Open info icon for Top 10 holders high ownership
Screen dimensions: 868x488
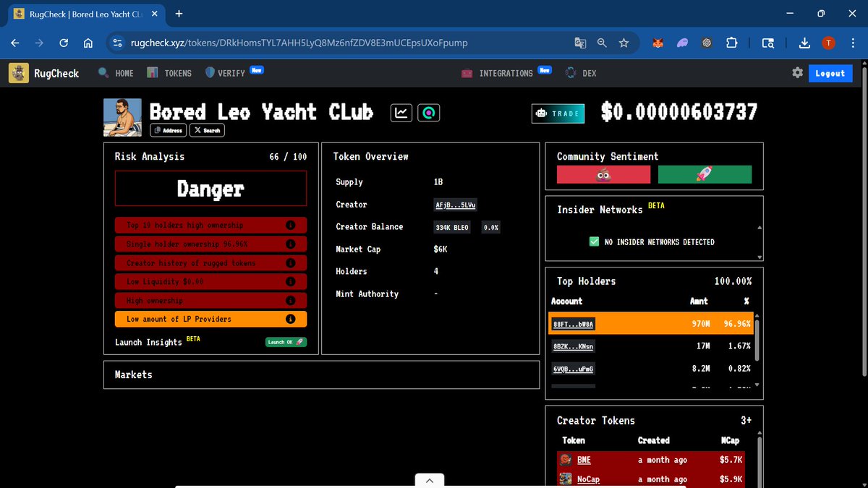(x=290, y=225)
